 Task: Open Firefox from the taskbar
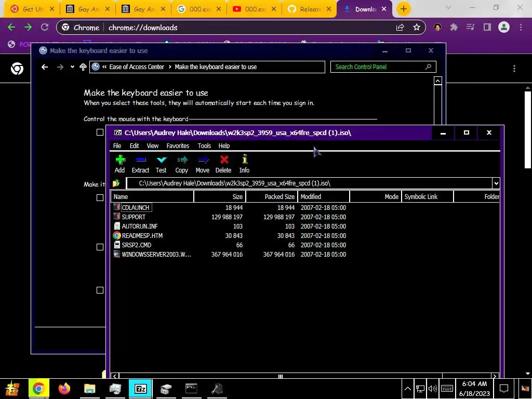tap(64, 389)
